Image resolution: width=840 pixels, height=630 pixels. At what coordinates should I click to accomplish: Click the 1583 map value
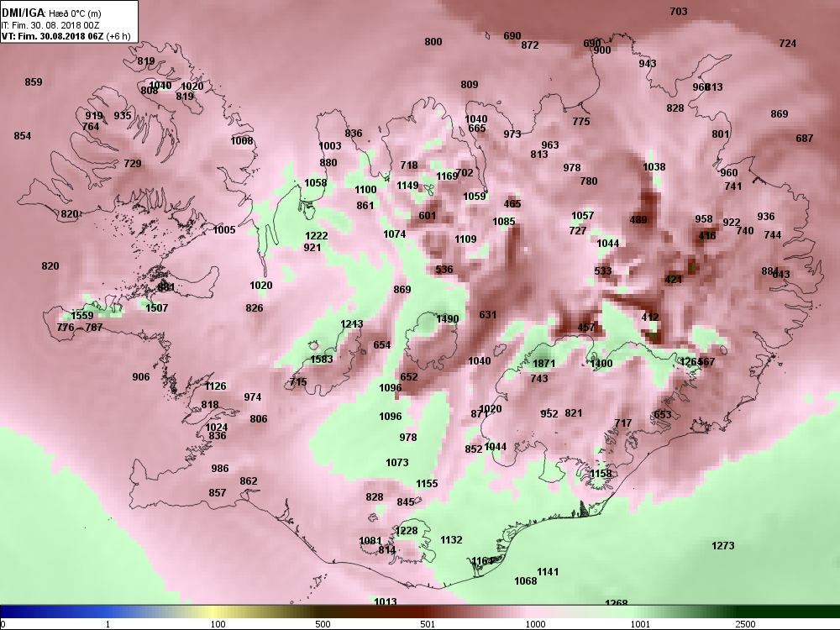point(322,359)
